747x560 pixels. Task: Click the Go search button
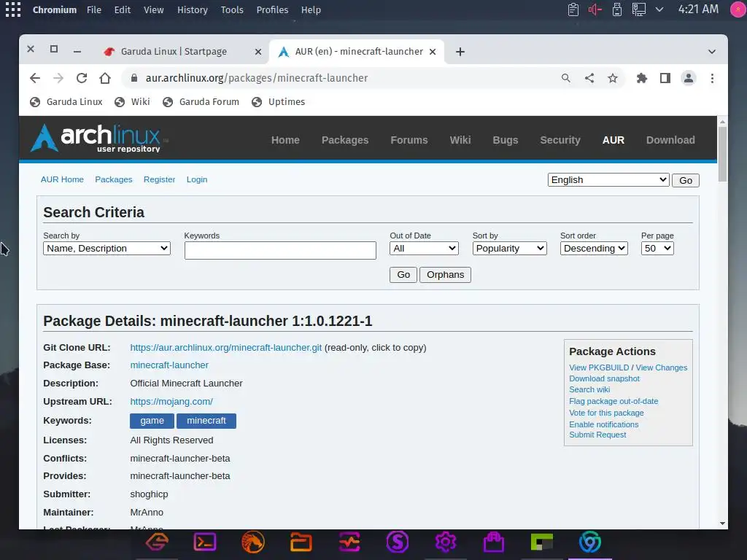pyautogui.click(x=403, y=275)
